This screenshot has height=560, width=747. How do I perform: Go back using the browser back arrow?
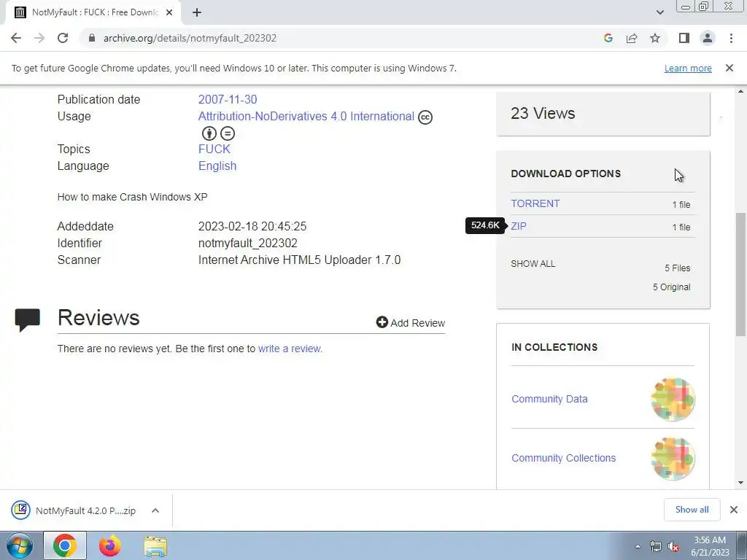16,38
